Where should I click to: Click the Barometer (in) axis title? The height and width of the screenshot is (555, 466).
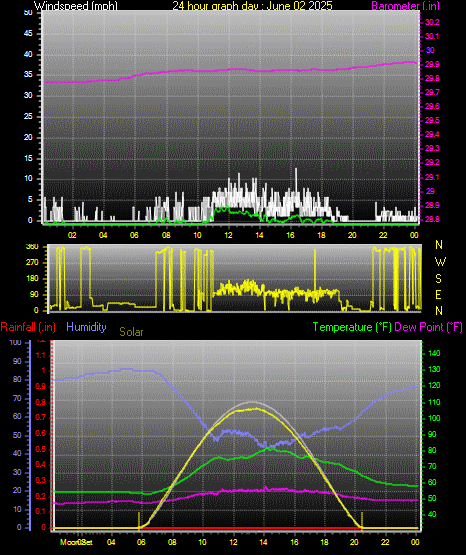[405, 5]
